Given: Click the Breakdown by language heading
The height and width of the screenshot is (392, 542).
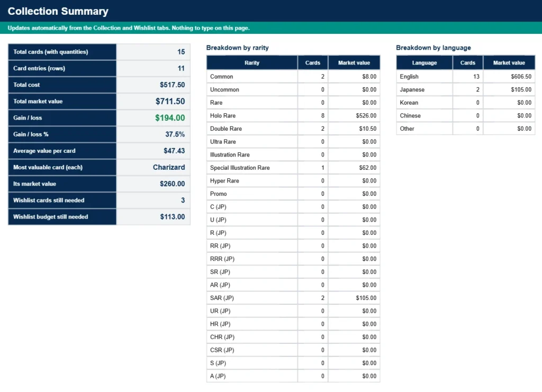Looking at the screenshot, I should tap(433, 48).
